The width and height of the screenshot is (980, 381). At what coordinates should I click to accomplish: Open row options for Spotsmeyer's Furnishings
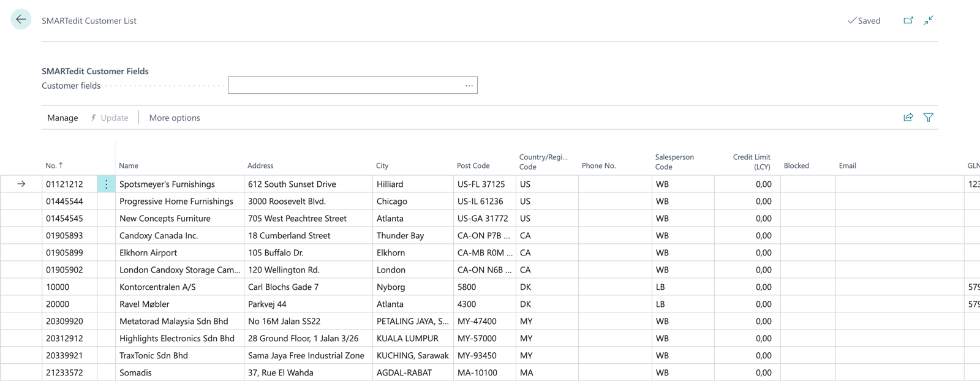pyautogui.click(x=106, y=184)
